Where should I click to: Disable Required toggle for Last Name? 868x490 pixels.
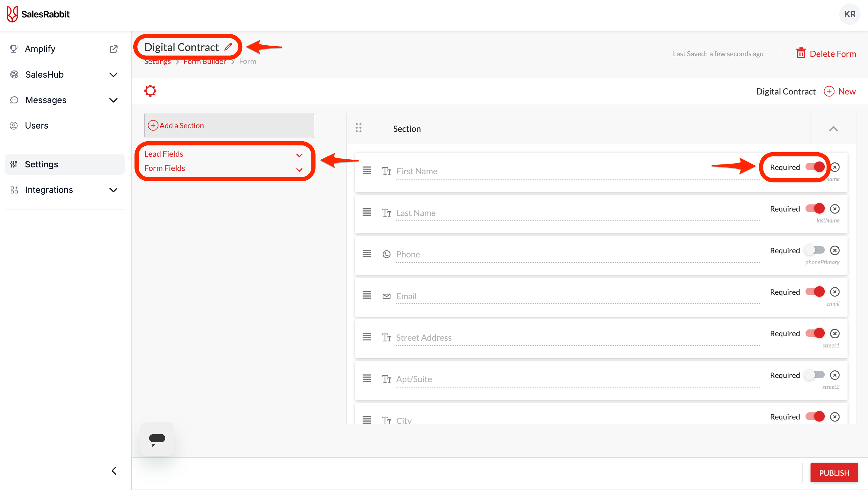coord(815,209)
